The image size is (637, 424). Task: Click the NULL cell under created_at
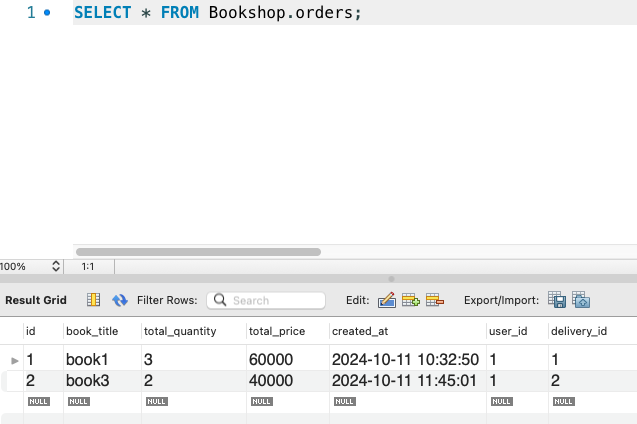[344, 401]
